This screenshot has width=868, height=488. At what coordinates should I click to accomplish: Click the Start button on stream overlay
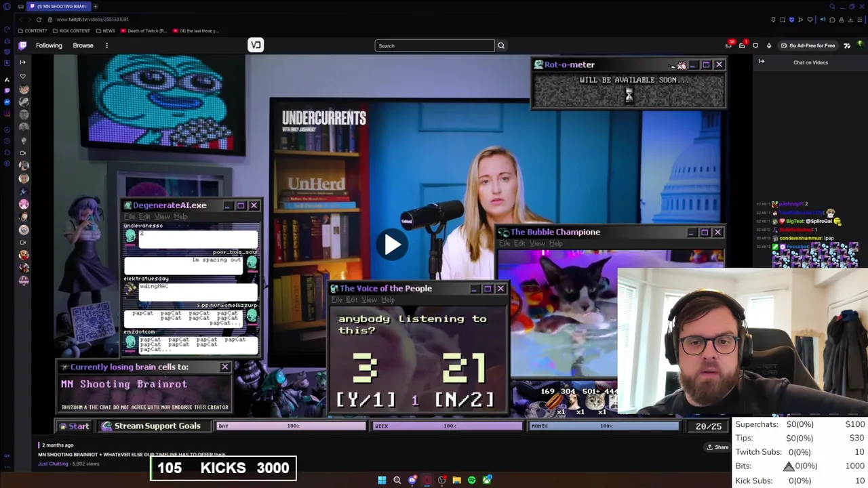click(x=74, y=426)
